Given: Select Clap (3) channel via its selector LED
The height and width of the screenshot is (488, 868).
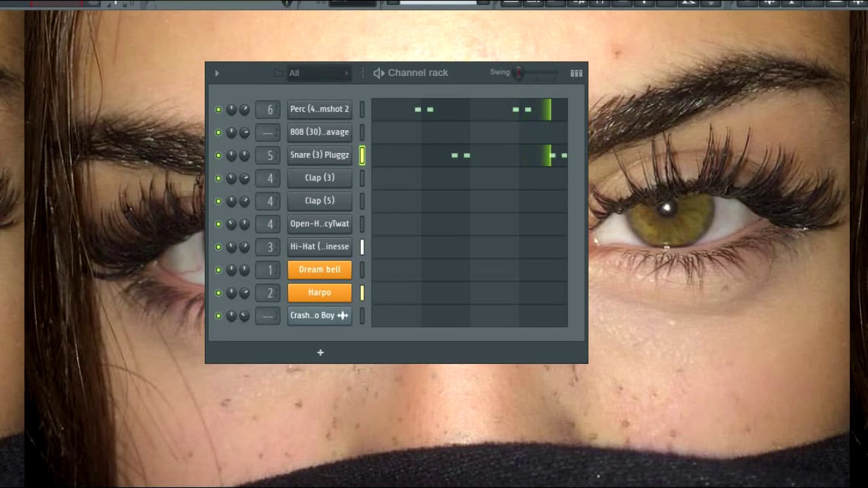Looking at the screenshot, I should tap(362, 178).
